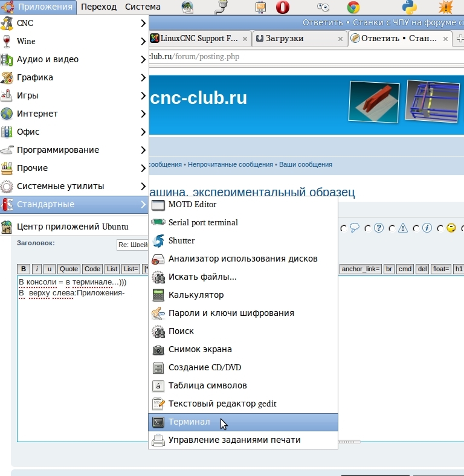Expand the Прочие submenu arrow
This screenshot has width=464, height=476.
[x=143, y=168]
